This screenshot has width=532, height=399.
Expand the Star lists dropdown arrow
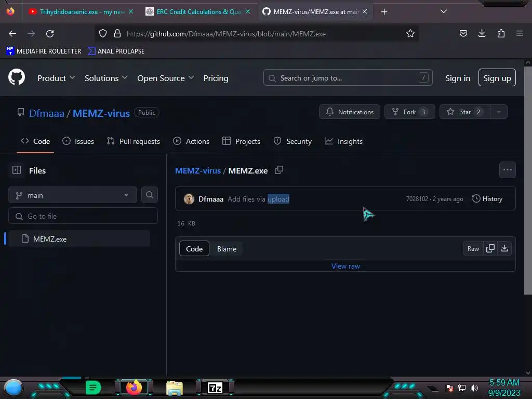pyautogui.click(x=499, y=112)
